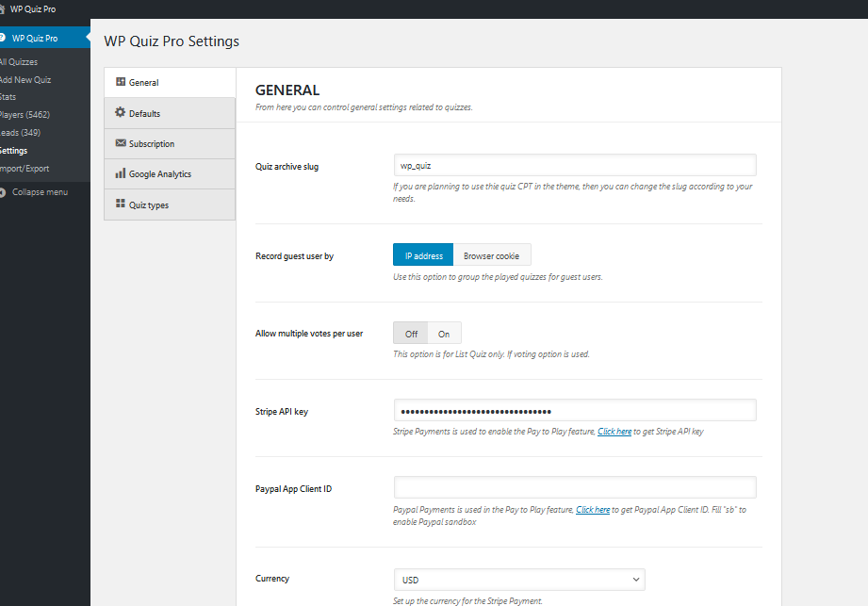This screenshot has height=606, width=868.
Task: Turn multiple votes per user On
Action: (444, 334)
